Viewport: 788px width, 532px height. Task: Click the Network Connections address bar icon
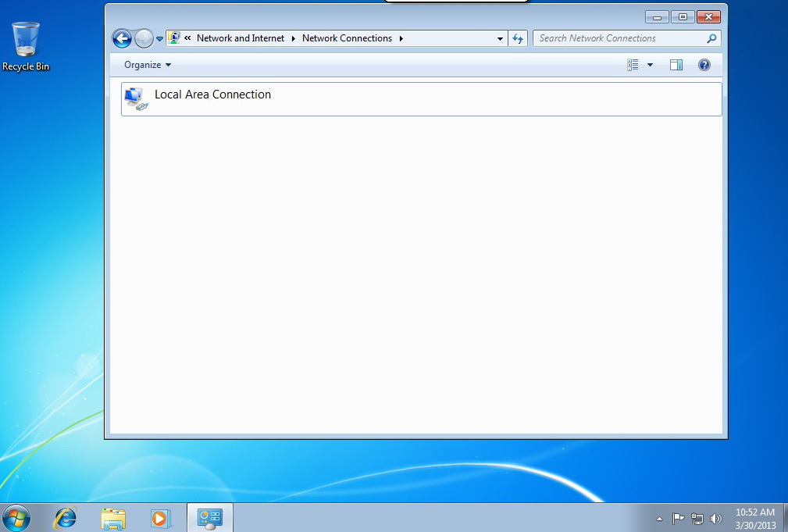(174, 37)
